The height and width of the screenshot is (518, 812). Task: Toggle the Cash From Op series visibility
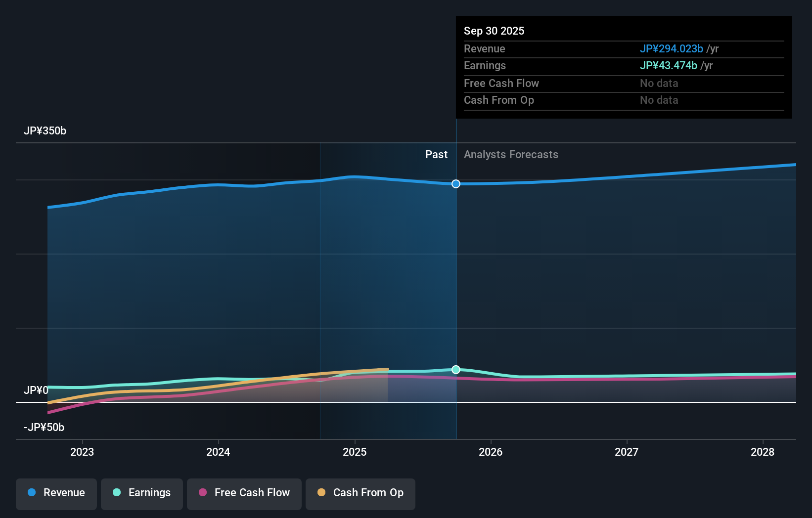[360, 493]
